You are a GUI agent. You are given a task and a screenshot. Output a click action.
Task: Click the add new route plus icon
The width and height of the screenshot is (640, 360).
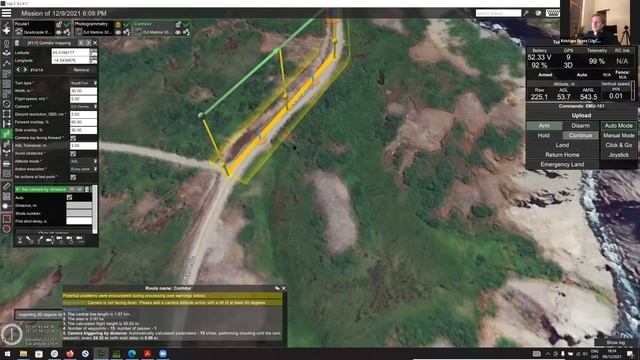point(7,31)
